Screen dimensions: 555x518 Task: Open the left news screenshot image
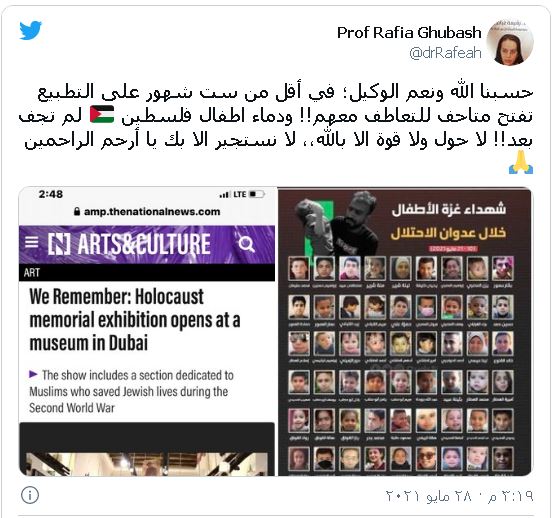coord(147,331)
